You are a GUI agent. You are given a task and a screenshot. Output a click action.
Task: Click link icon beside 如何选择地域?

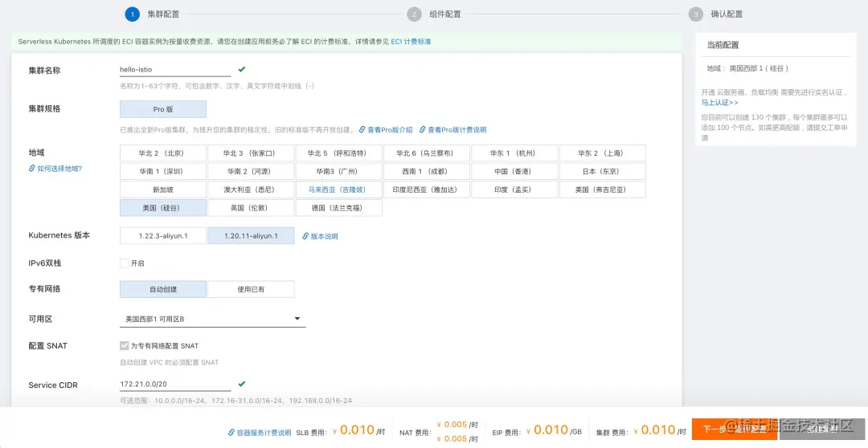tap(32, 169)
